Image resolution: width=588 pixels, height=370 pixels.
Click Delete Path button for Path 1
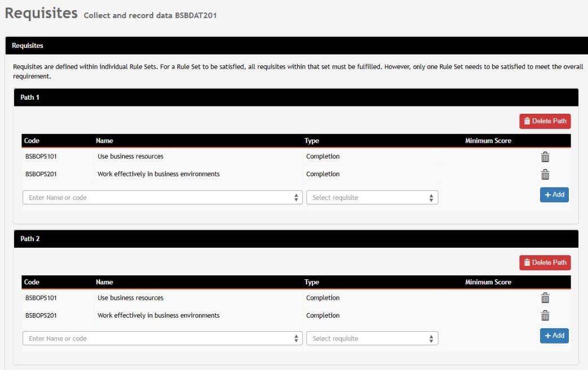[545, 121]
